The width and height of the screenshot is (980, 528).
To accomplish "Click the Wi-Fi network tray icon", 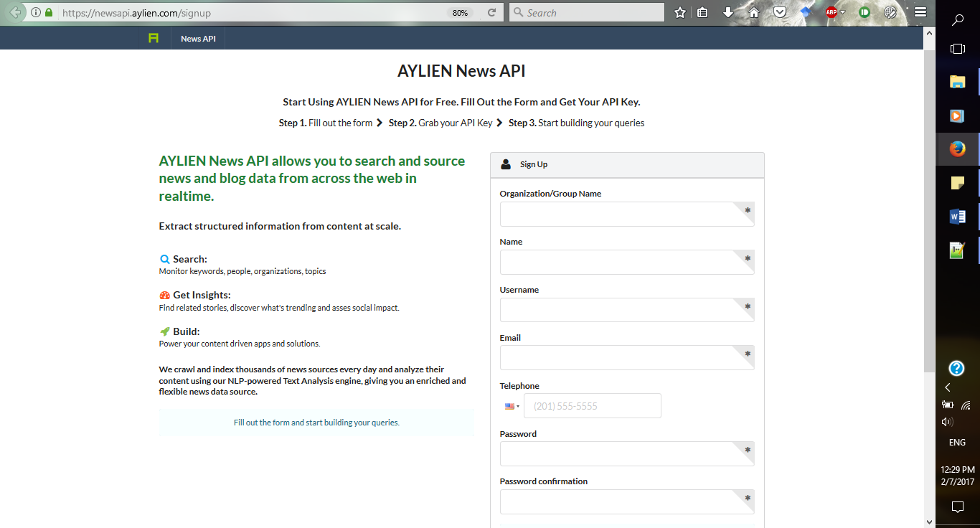I will pos(966,405).
